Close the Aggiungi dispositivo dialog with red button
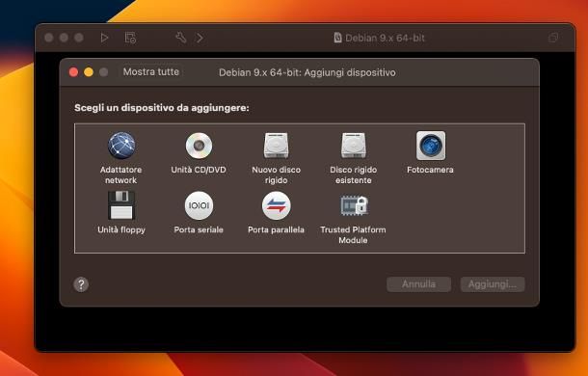The height and width of the screenshot is (376, 588). 73,72
